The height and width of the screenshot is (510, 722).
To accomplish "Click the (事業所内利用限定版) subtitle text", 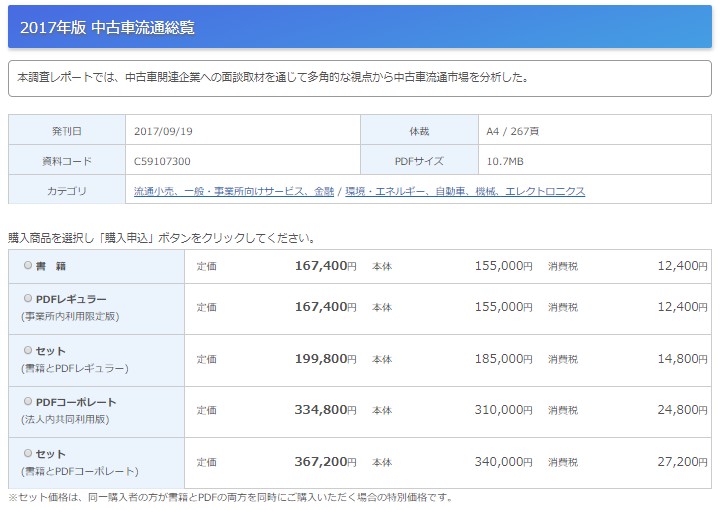I will tap(70, 316).
